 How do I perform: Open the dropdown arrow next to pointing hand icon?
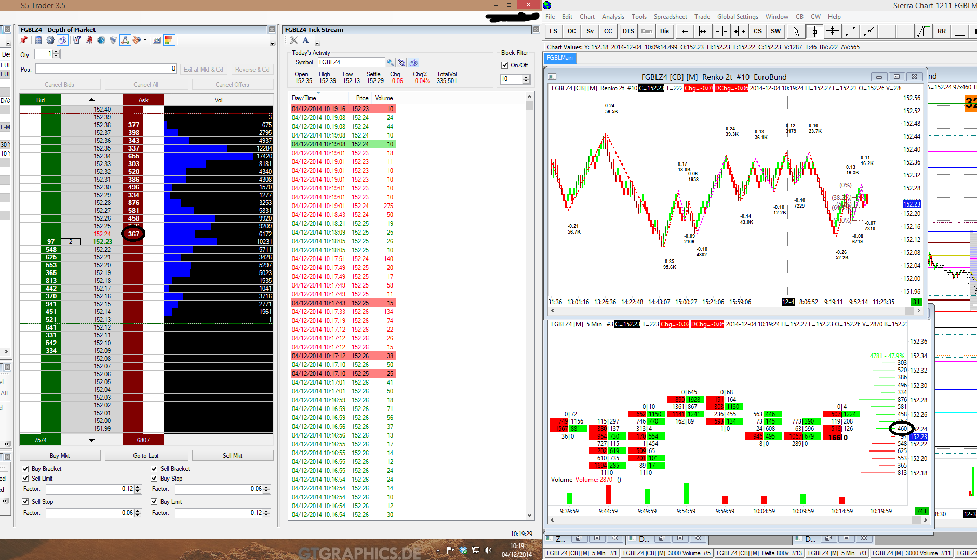point(145,40)
